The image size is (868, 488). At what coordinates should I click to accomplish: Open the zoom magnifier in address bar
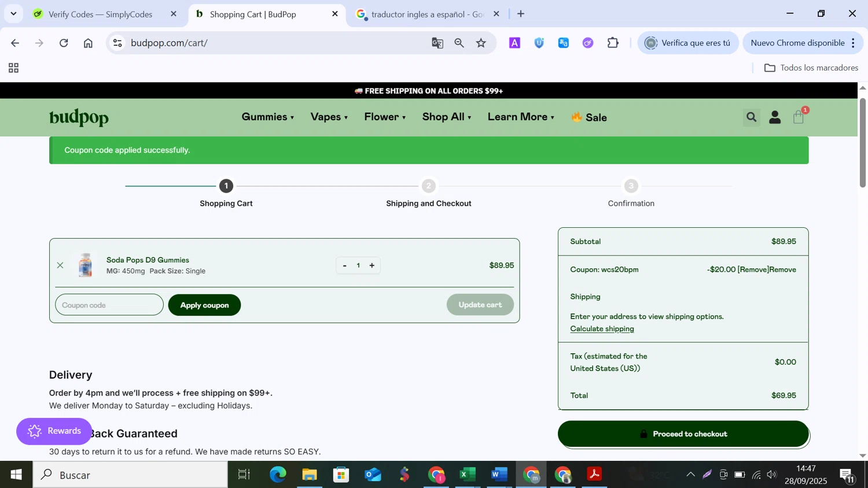pos(459,43)
